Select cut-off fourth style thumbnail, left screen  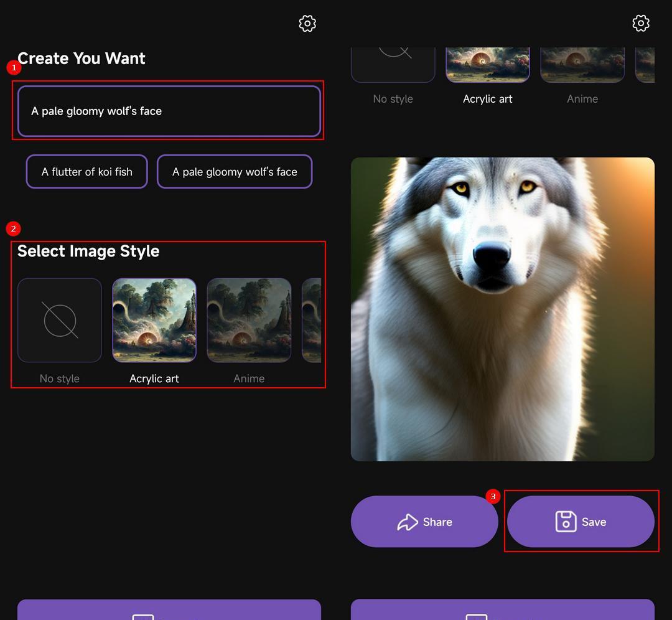[312, 321]
